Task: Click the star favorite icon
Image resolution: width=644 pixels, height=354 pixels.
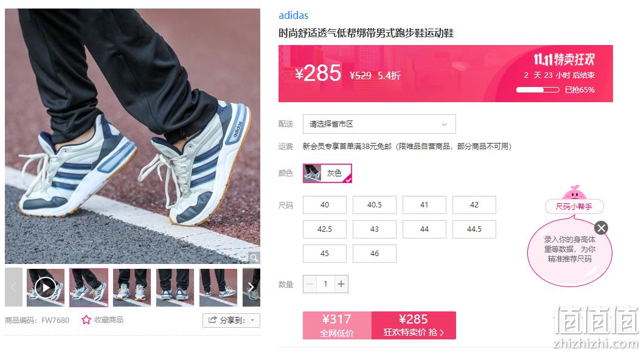Action: tap(86, 320)
